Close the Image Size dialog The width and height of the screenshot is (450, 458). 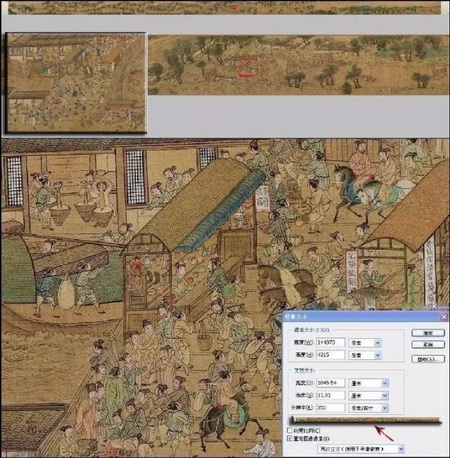pos(444,317)
